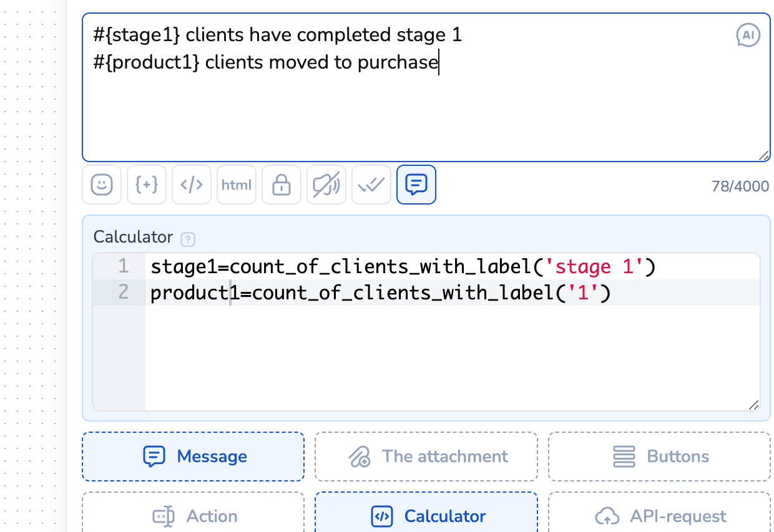This screenshot has width=774, height=532.
Task: Click inside the message text area
Action: click(424, 112)
